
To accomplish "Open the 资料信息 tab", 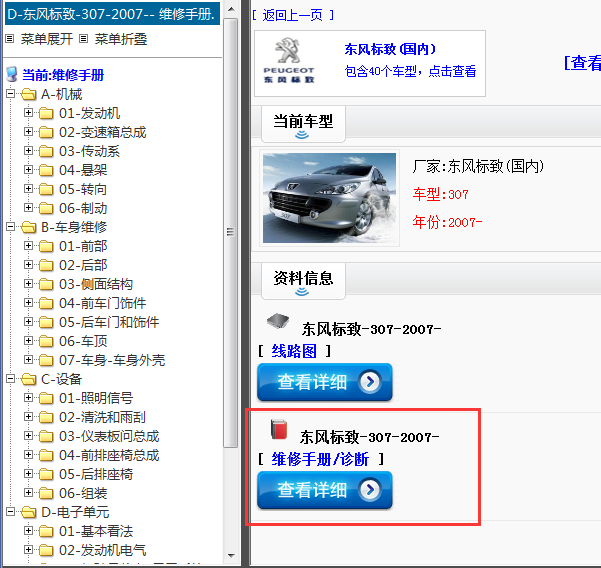I will pos(303,281).
